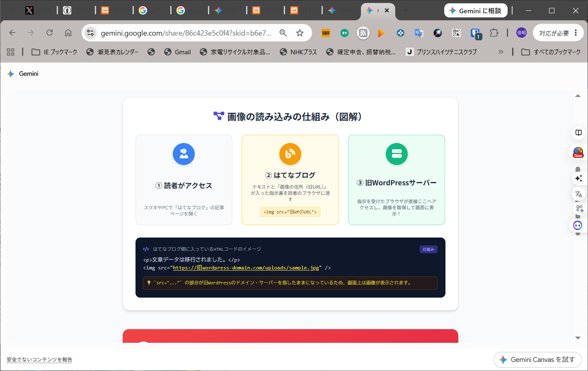Open the orange play-arrow extension
The width and height of the screenshot is (588, 371).
(x=382, y=33)
